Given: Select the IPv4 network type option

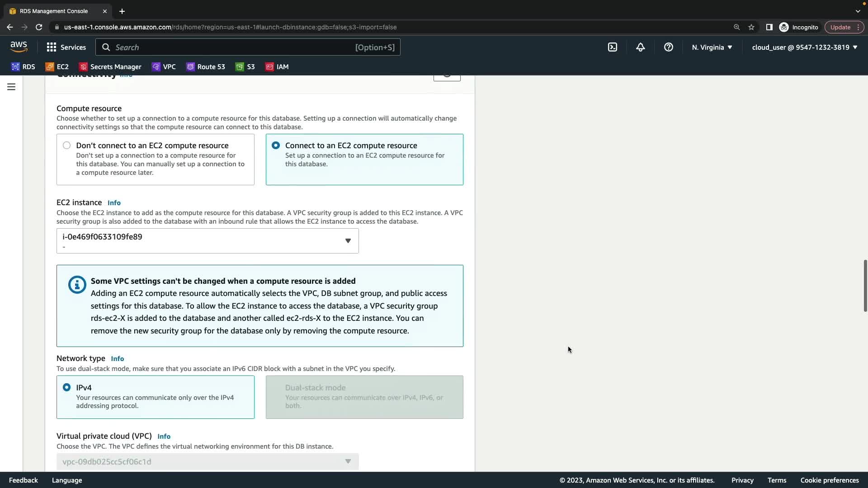Looking at the screenshot, I should (67, 388).
